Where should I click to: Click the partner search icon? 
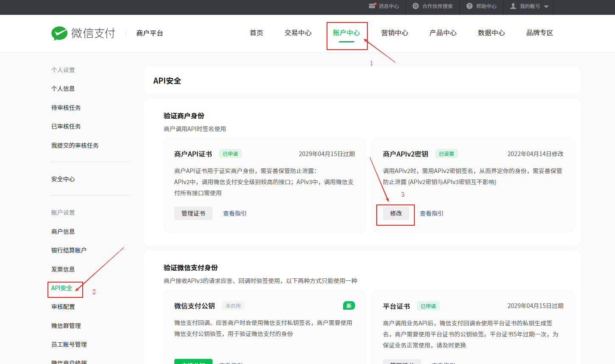416,6
